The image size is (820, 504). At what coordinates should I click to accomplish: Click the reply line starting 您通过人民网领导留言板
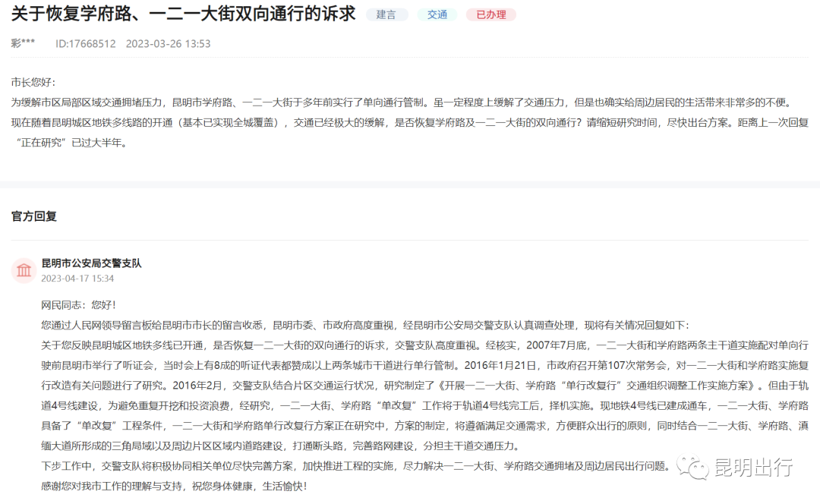[366, 325]
